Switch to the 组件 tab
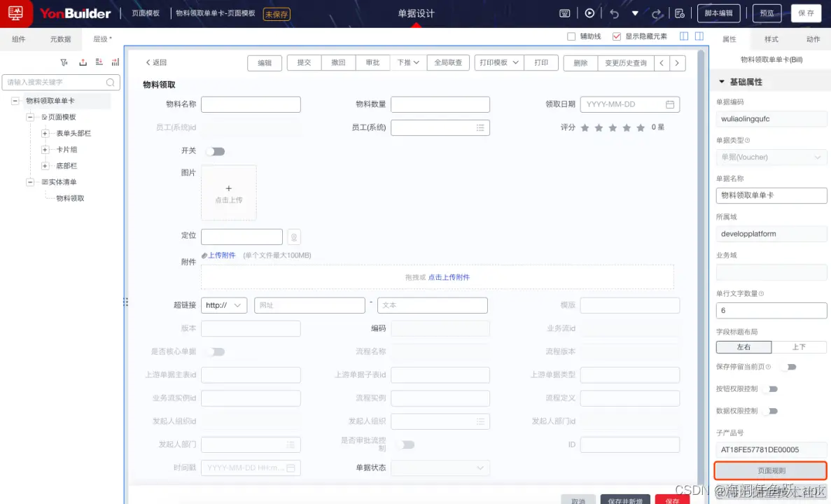This screenshot has width=831, height=504. 18,39
